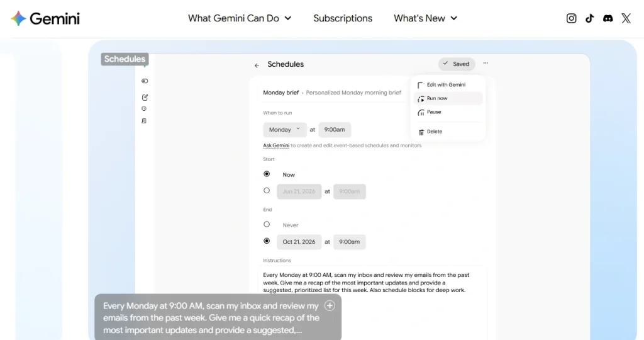The image size is (644, 340).
Task: Open the three-dot more options menu
Action: (486, 64)
